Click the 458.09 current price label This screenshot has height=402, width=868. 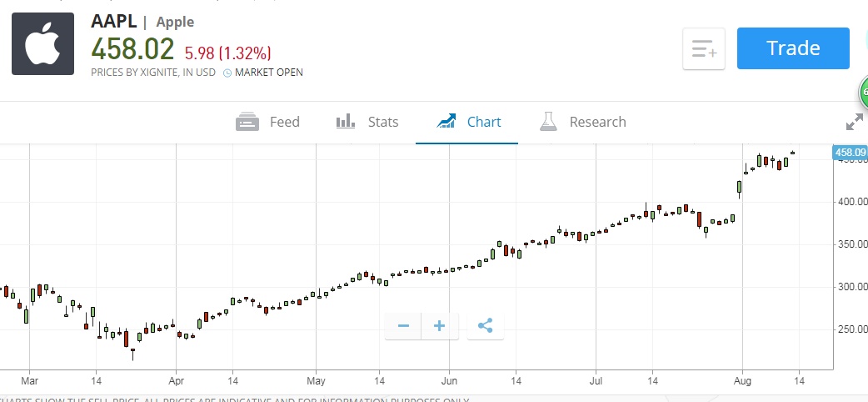pyautogui.click(x=850, y=153)
